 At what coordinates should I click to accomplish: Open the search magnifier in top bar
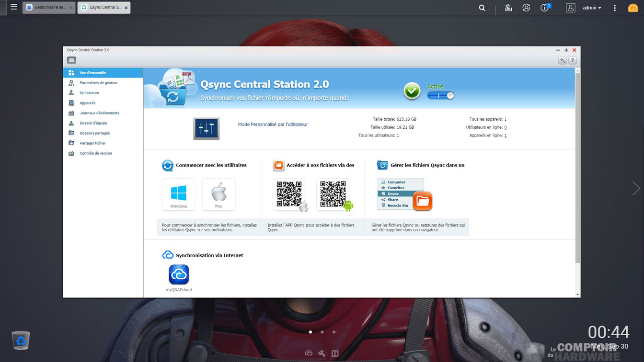pyautogui.click(x=482, y=8)
